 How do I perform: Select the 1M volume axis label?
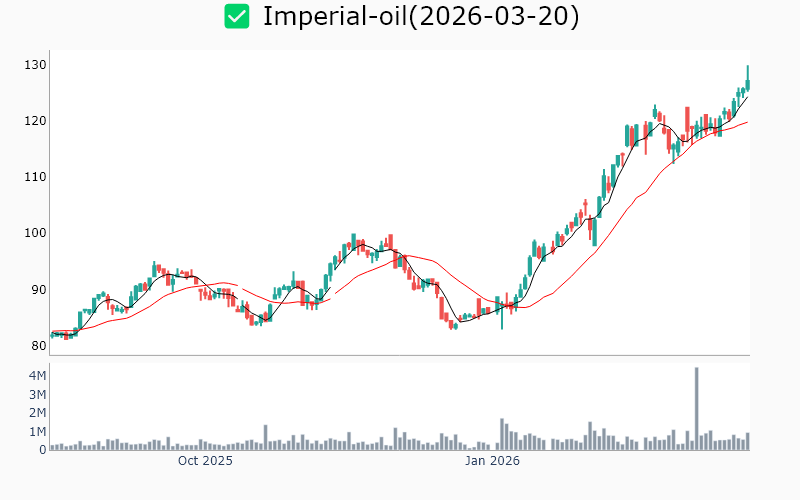point(36,432)
